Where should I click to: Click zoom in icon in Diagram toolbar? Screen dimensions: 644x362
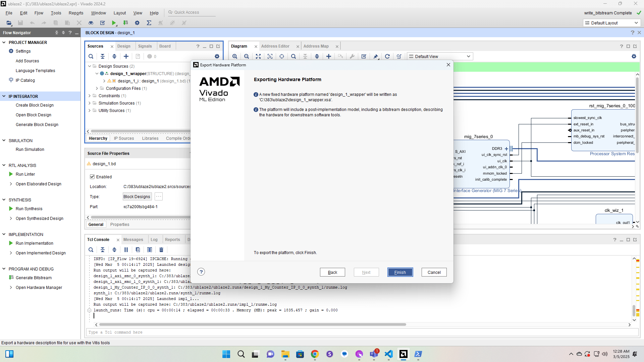(235, 56)
